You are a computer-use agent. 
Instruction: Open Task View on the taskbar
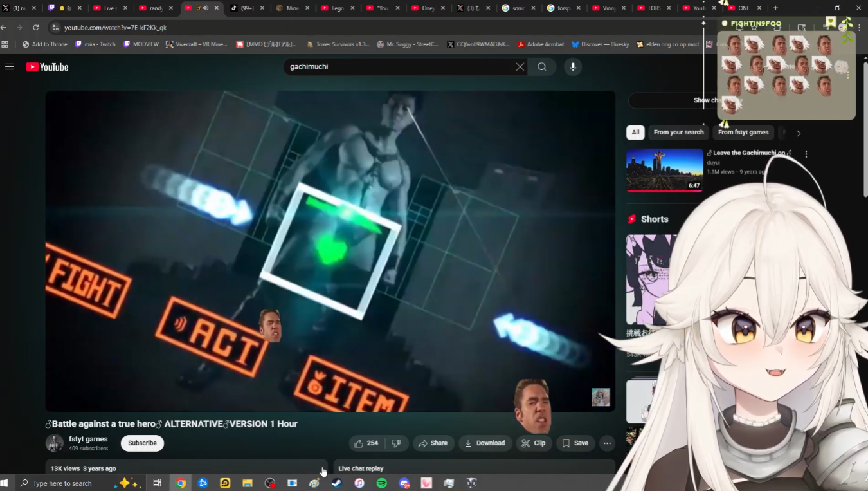pos(157,483)
